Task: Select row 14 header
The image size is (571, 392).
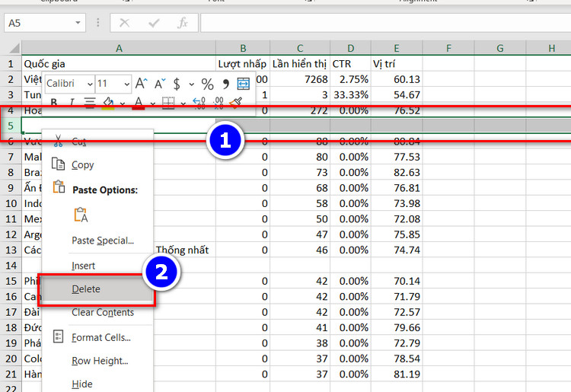Action: 11,266
